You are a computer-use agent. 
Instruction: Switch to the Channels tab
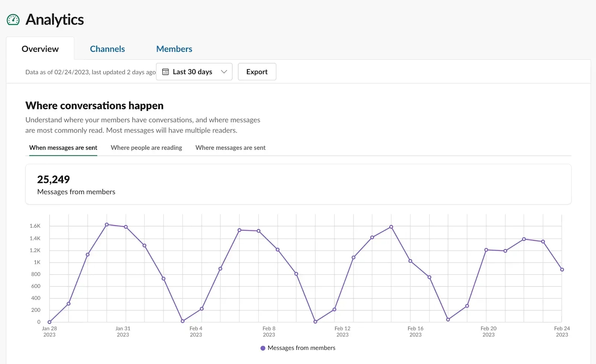(107, 49)
